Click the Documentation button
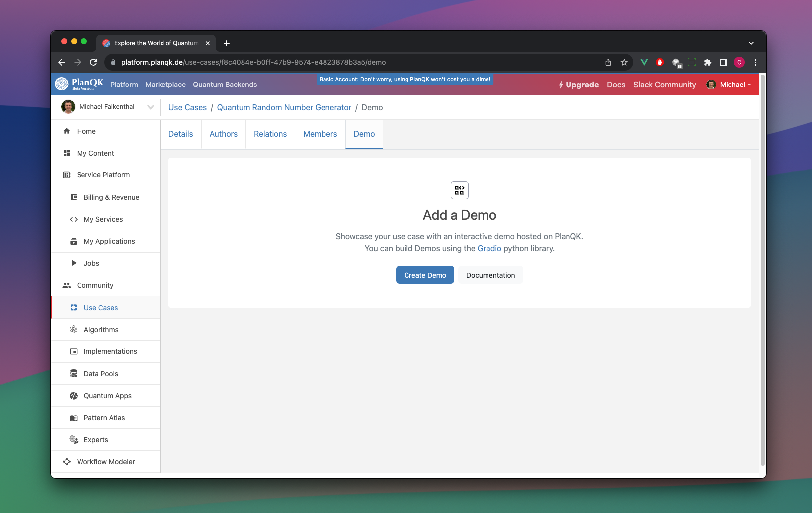The image size is (812, 513). tap(490, 275)
